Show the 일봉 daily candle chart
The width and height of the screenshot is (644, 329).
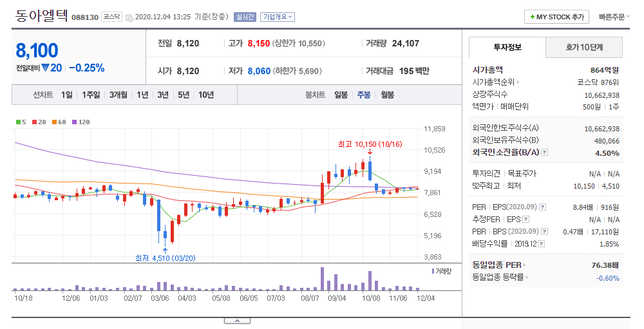point(341,95)
